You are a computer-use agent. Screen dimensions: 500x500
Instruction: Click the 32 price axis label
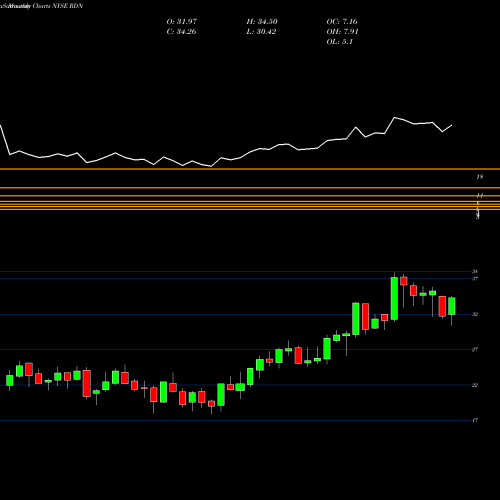click(x=474, y=314)
